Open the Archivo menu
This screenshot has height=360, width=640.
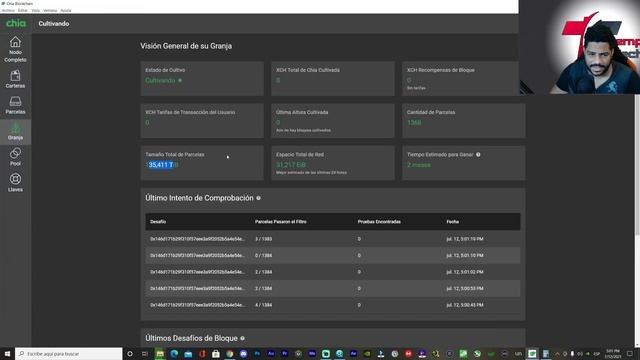click(x=8, y=10)
